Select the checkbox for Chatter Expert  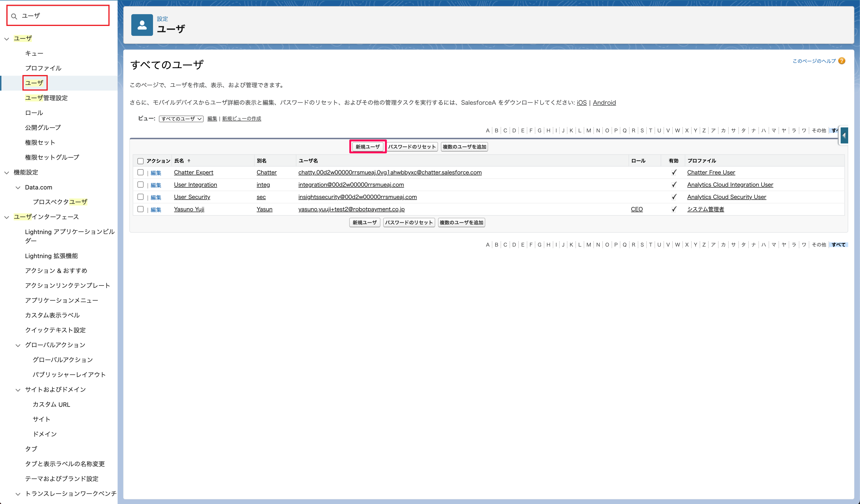(x=140, y=172)
